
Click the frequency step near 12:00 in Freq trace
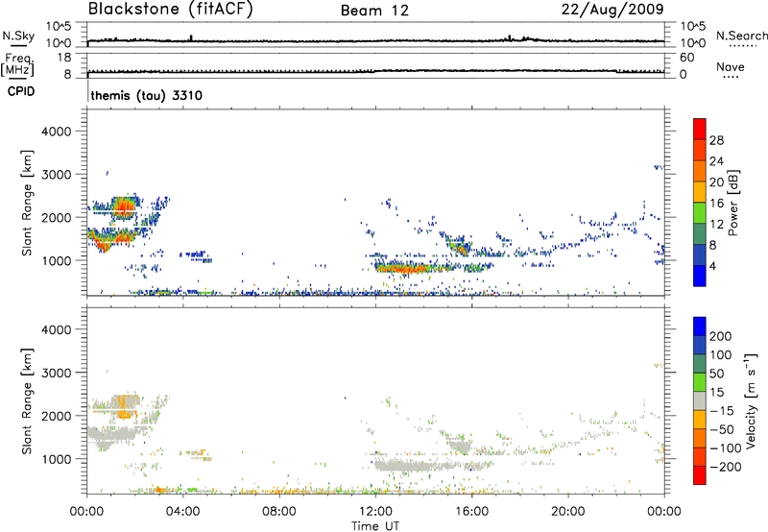pyautogui.click(x=375, y=71)
